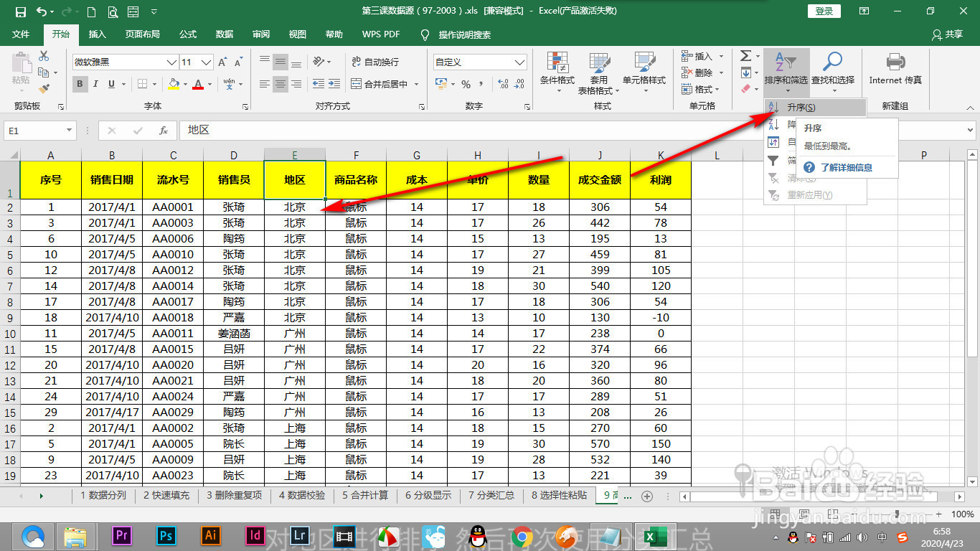Switch to the 插入 ribbon tab

tap(97, 33)
